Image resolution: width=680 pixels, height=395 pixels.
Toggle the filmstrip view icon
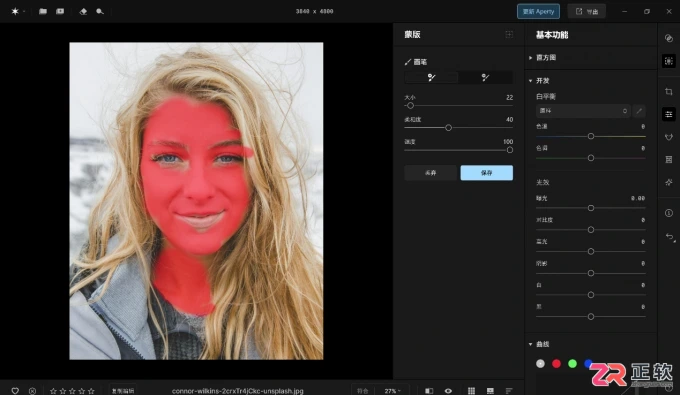pyautogui.click(x=490, y=391)
